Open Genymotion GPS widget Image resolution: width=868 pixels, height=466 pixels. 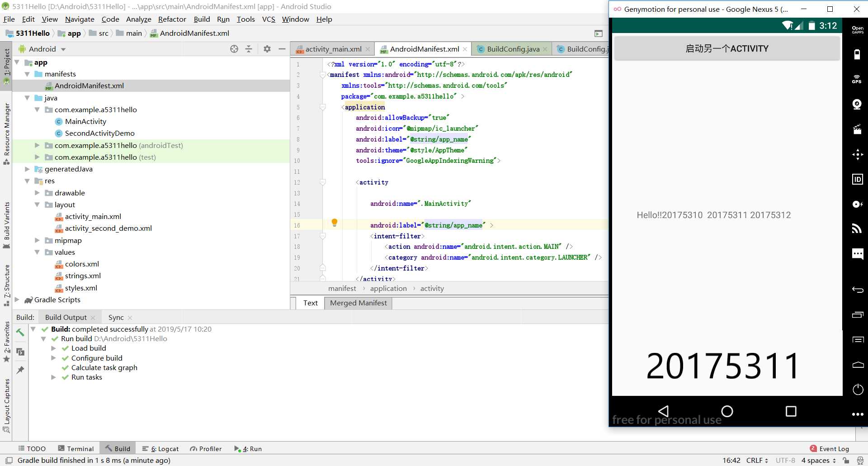pos(857,79)
